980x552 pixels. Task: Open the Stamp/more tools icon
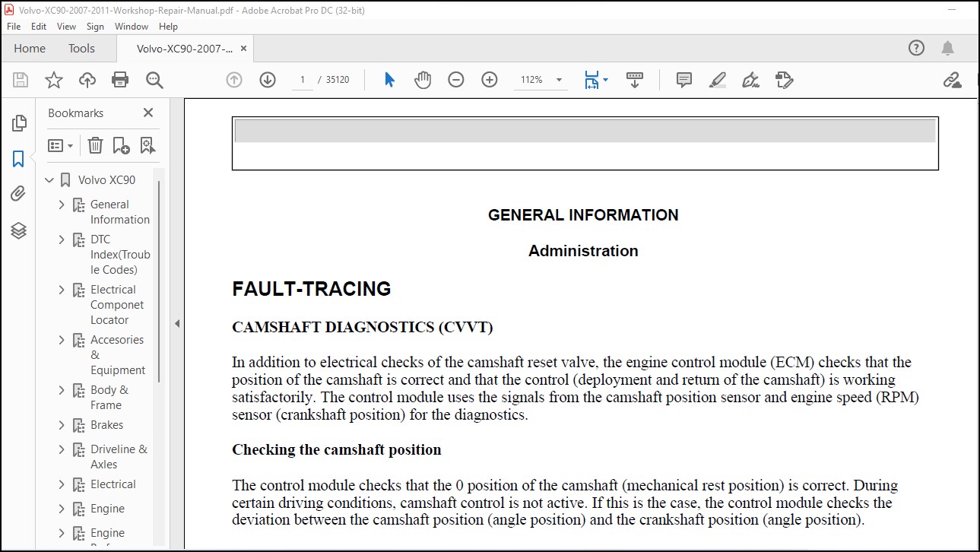pos(784,80)
